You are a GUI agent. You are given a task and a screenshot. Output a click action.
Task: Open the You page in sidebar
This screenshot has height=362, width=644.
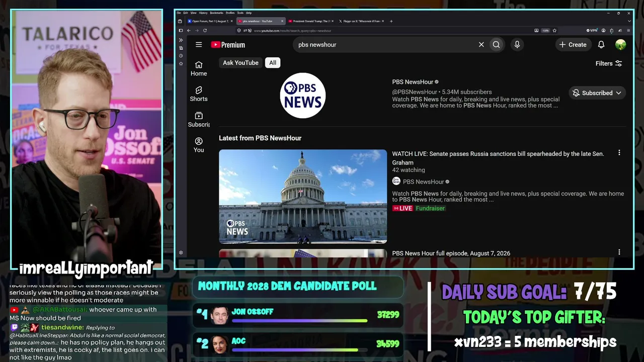[199, 145]
